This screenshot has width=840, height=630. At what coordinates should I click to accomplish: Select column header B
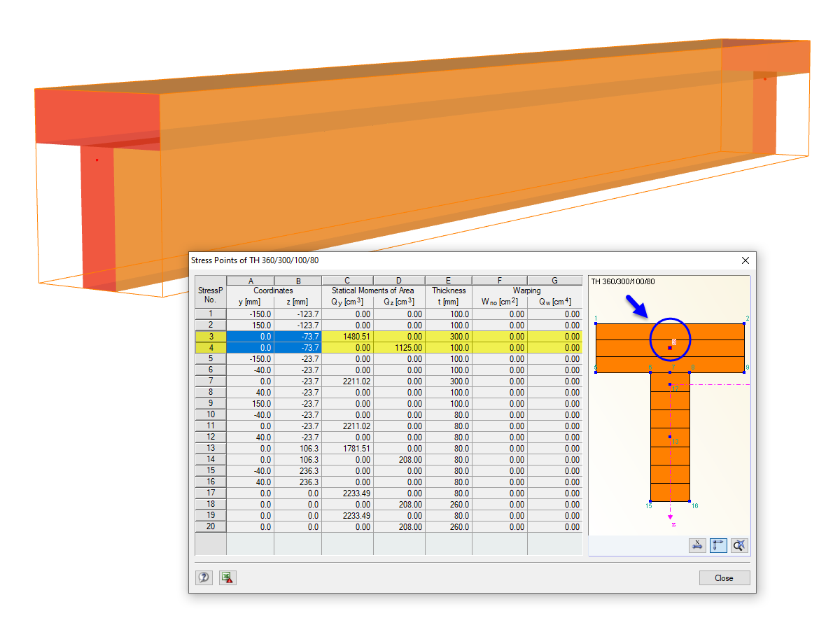[x=298, y=281]
